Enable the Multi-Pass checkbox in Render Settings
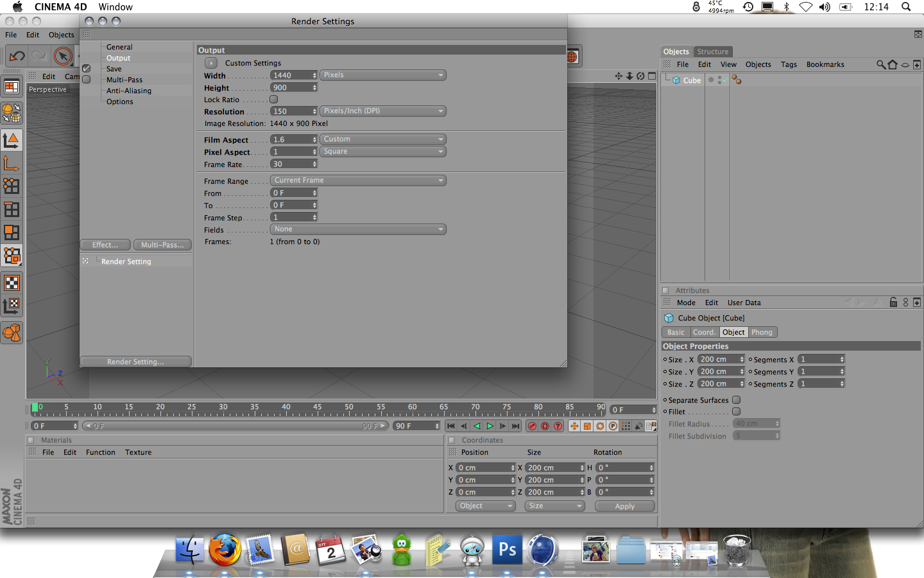924x578 pixels. (87, 80)
